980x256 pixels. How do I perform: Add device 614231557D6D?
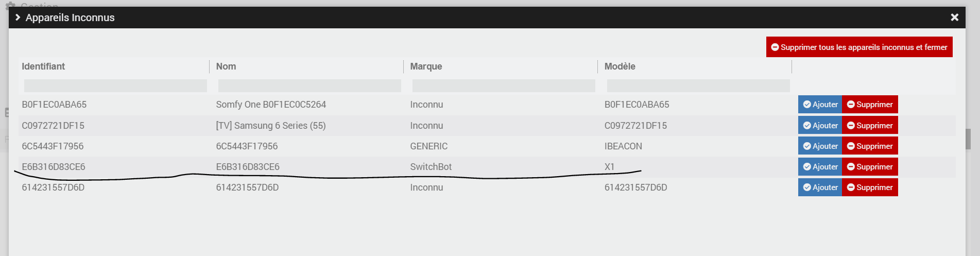(820, 187)
